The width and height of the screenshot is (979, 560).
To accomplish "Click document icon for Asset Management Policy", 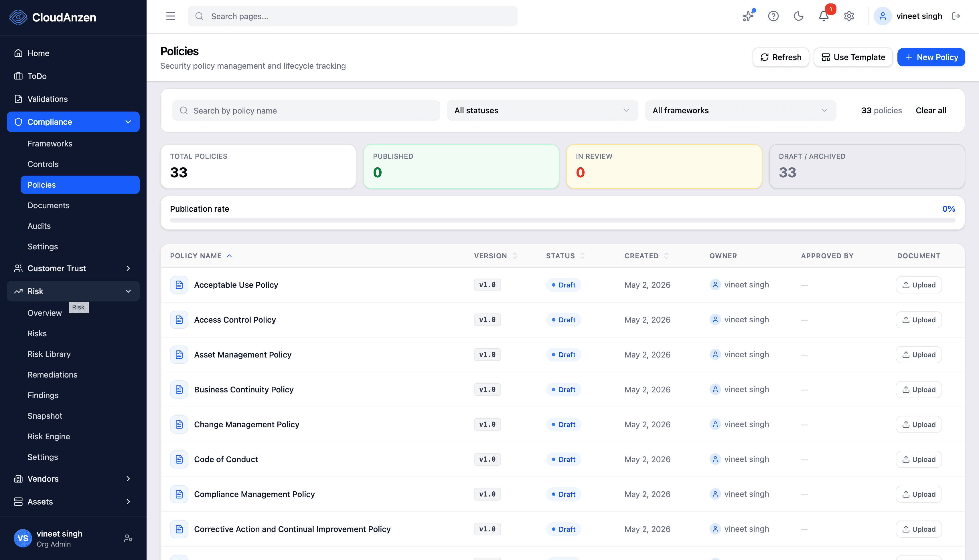I will click(179, 355).
